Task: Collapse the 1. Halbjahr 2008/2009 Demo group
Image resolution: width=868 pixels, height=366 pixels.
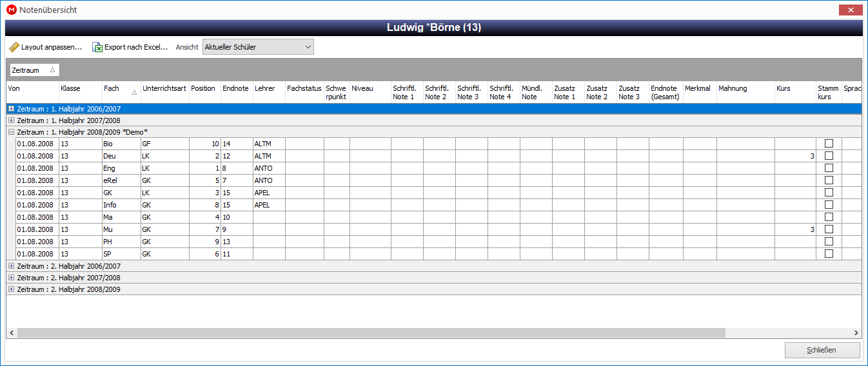Action: [11, 131]
